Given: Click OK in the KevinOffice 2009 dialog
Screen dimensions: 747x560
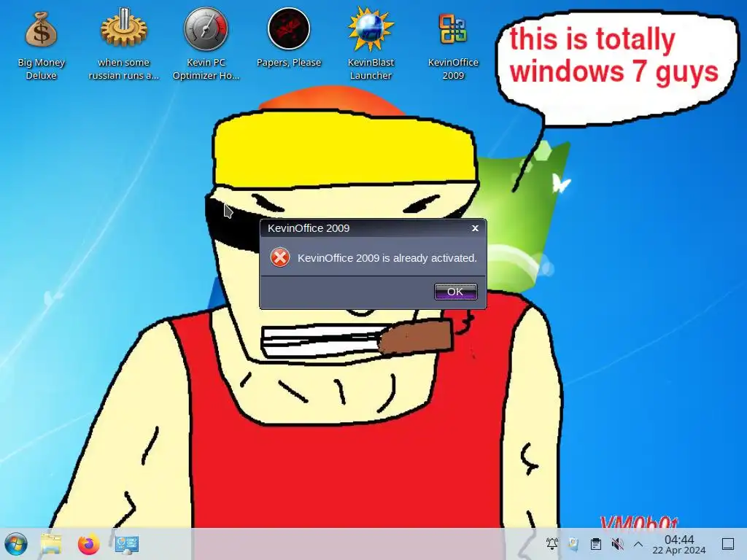Looking at the screenshot, I should (x=455, y=292).
